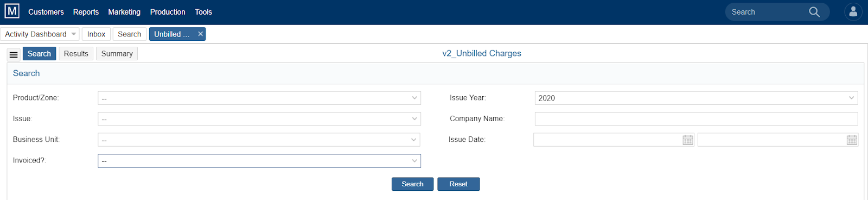Open the first Issue Date calendar picker
Viewport: 868px width, 200px height.
[x=688, y=140]
